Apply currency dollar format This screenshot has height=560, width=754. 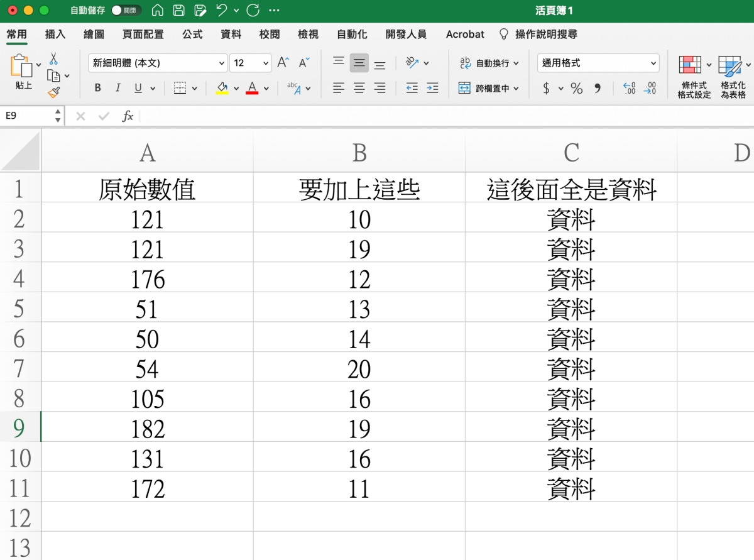click(x=546, y=88)
